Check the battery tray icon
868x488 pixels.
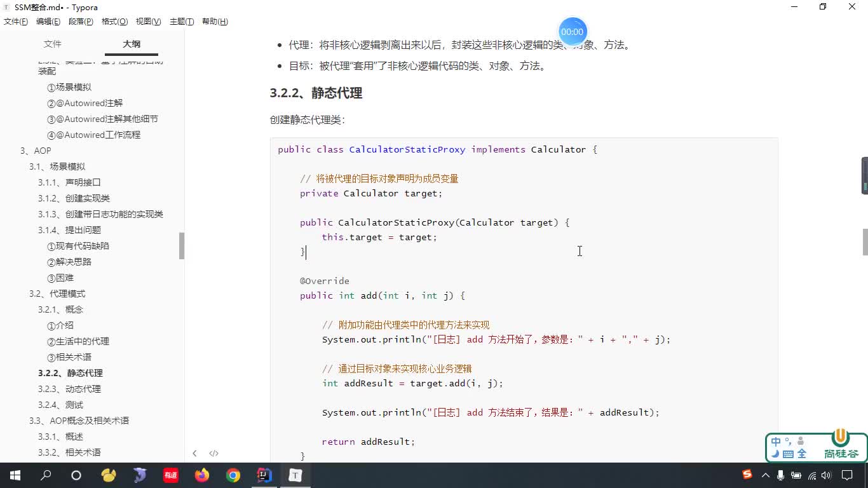pos(796,475)
